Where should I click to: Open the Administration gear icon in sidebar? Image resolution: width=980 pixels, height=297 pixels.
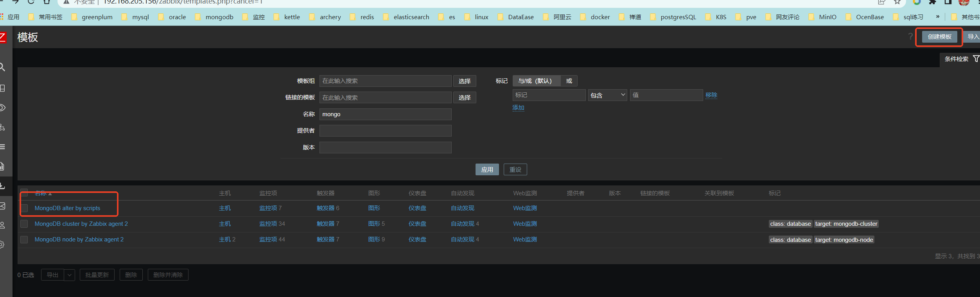point(2,245)
